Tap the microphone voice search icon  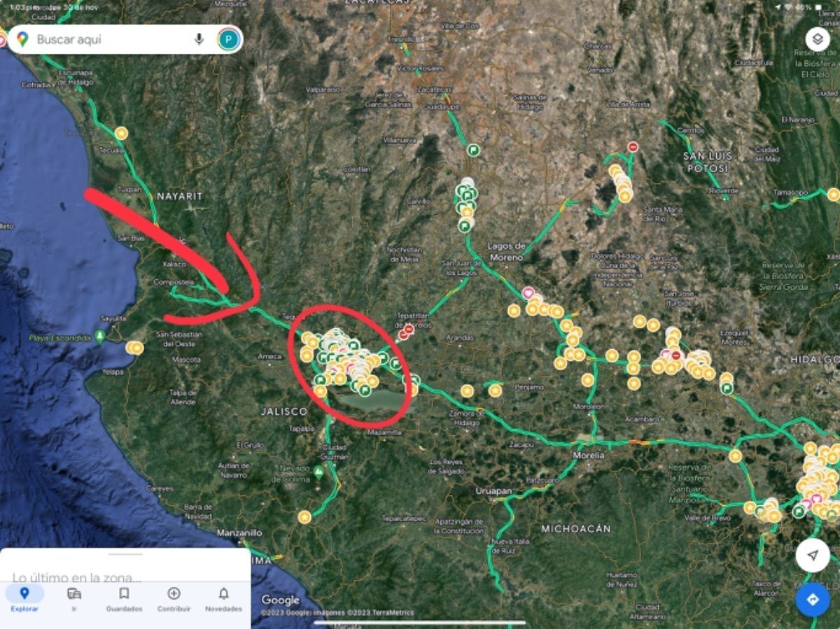pos(199,39)
